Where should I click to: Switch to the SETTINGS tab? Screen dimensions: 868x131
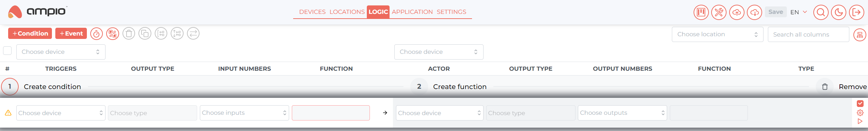click(451, 12)
